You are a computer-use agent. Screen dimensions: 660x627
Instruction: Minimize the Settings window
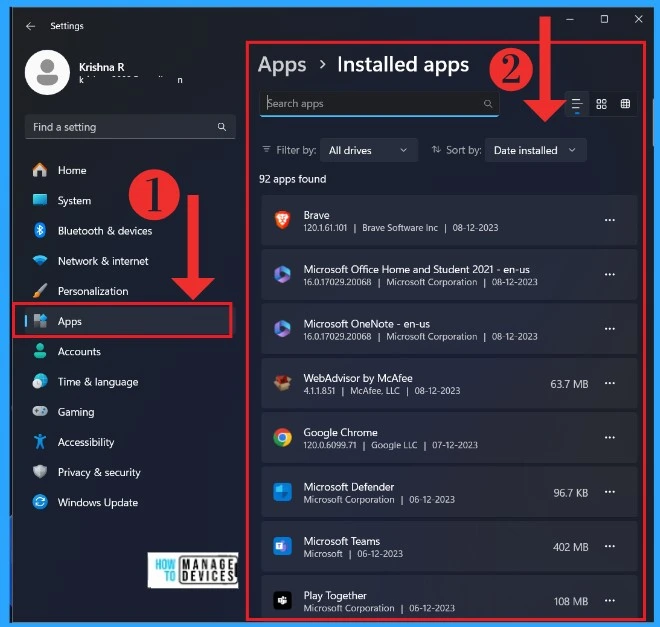pyautogui.click(x=570, y=19)
